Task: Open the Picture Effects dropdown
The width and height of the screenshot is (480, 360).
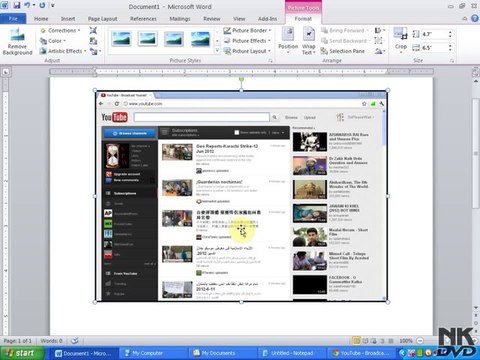Action: pos(247,41)
